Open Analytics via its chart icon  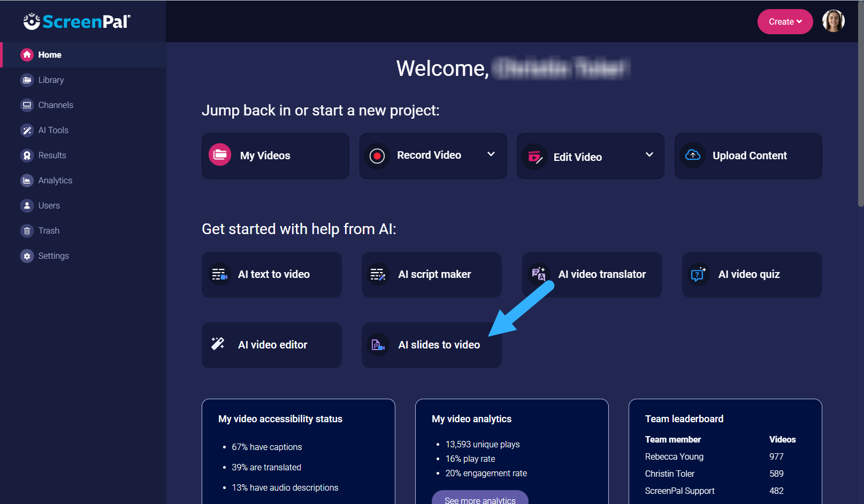click(27, 181)
